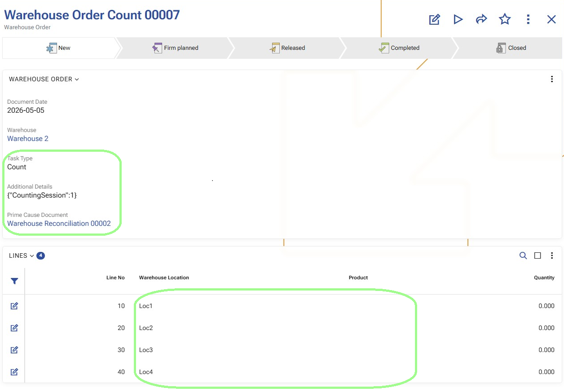Toggle the square select-mode icon in Lines
The height and width of the screenshot is (392, 564).
pos(538,255)
